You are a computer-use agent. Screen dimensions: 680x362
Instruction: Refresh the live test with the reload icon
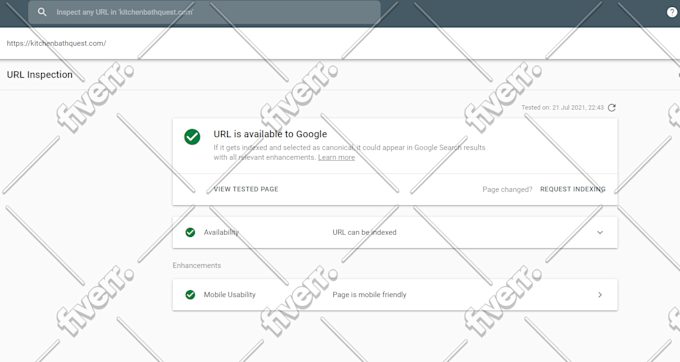(611, 108)
